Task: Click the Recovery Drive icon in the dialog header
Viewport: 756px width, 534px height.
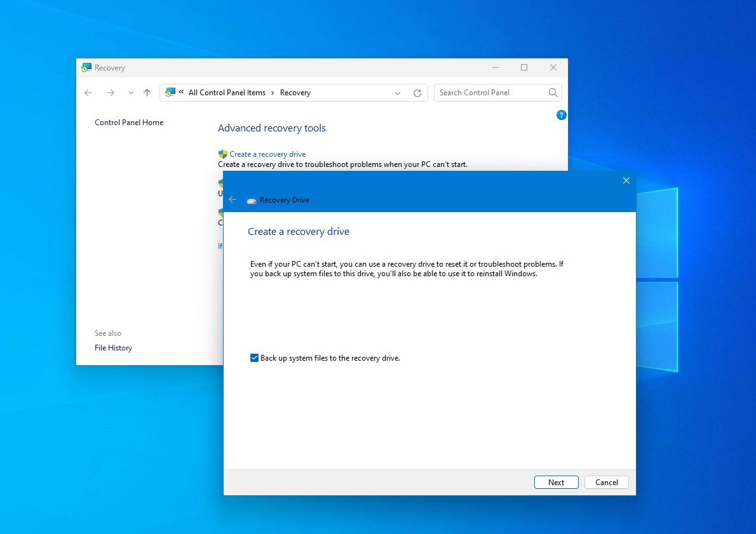Action: (250, 199)
